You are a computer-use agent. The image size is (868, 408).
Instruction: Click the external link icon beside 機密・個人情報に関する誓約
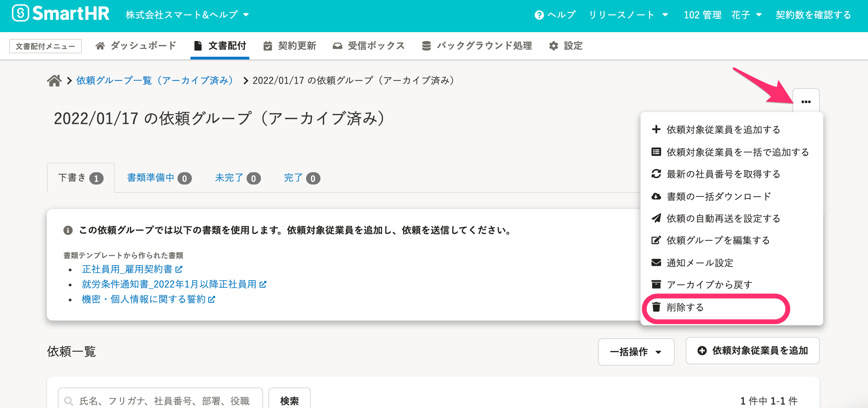tap(212, 300)
